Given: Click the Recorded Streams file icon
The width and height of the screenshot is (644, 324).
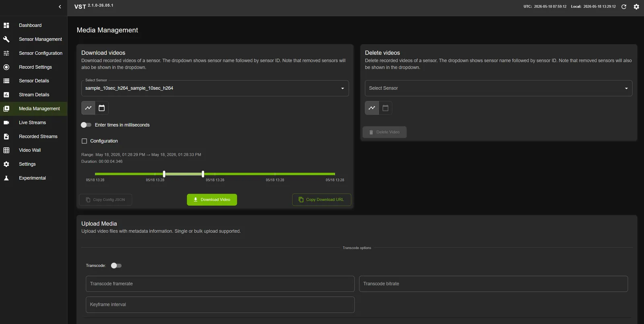Looking at the screenshot, I should click(6, 137).
